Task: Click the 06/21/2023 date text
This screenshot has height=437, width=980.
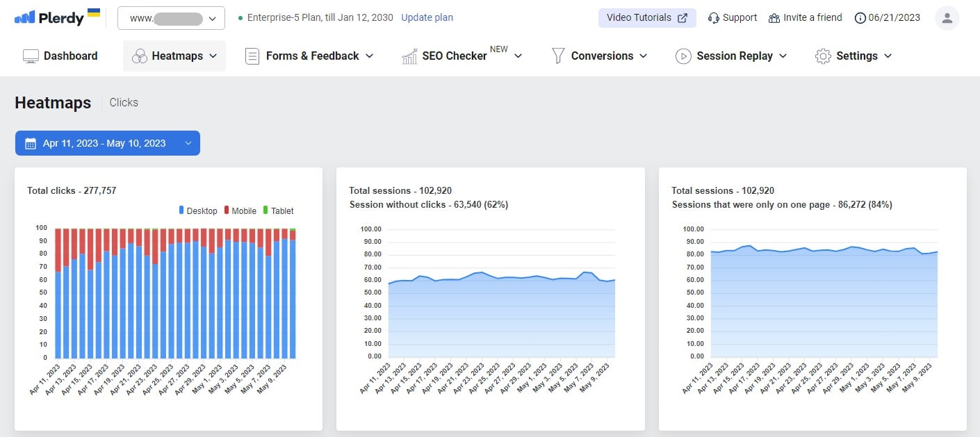Action: coord(895,18)
